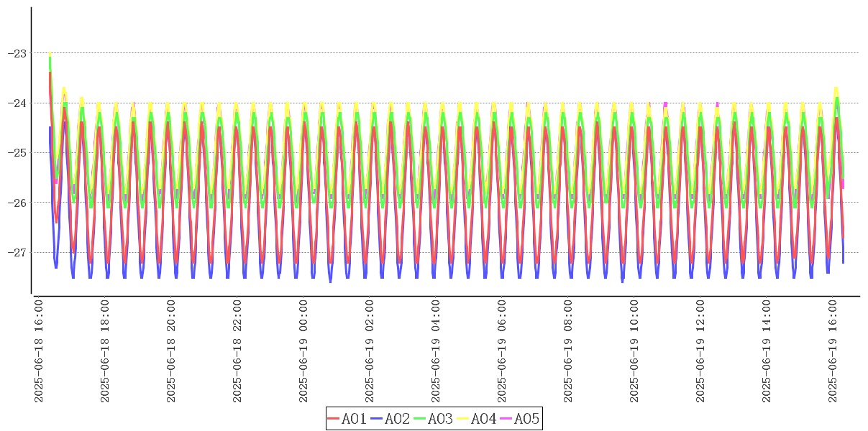Pick the 2025-06-19 12:00 axis tick label
Image resolution: width=868 pixels, height=431 pixels.
pyautogui.click(x=700, y=351)
